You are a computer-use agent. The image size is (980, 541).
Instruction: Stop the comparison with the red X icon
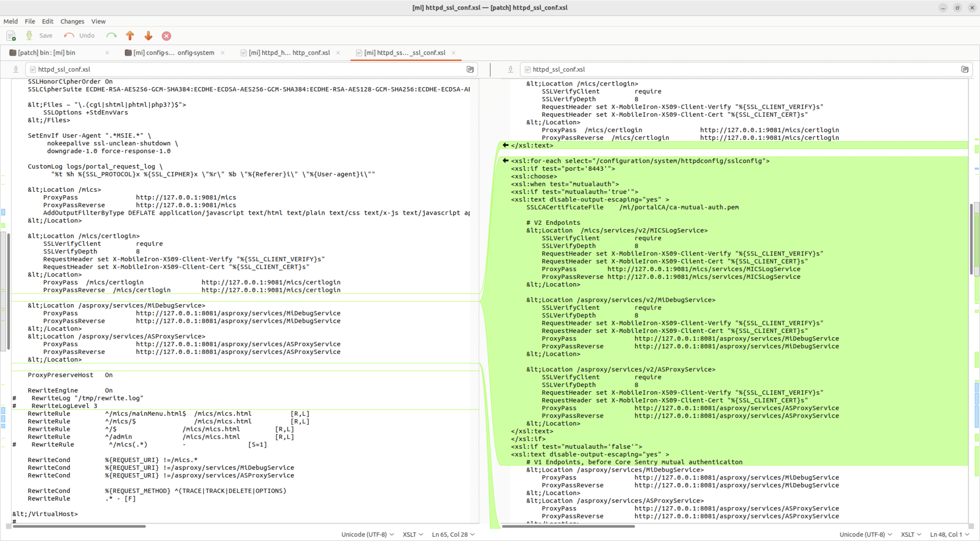(x=166, y=35)
